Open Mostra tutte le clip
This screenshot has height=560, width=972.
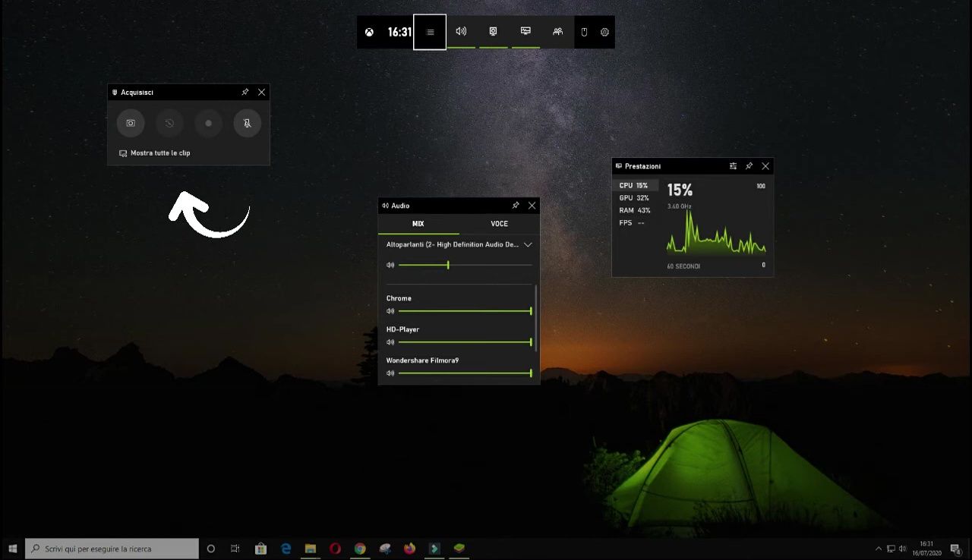(154, 153)
